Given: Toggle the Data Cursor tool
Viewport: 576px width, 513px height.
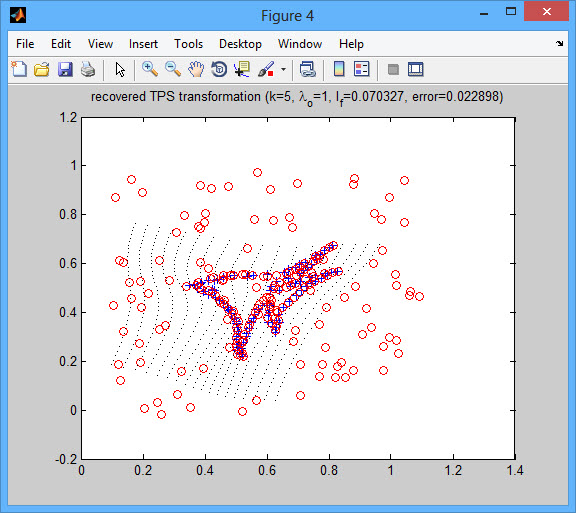Looking at the screenshot, I should click(x=242, y=69).
